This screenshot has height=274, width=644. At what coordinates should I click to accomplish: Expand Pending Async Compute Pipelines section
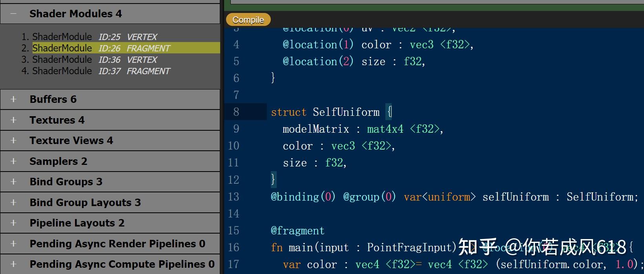tap(14, 264)
